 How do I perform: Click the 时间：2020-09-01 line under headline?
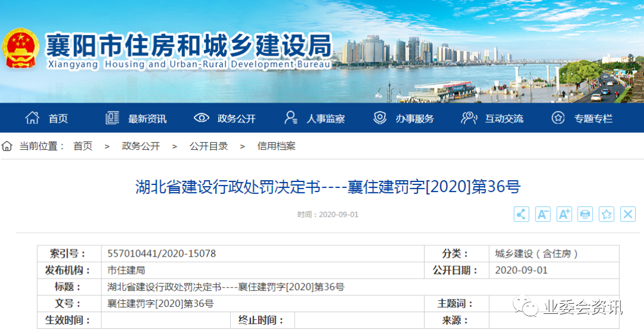tap(328, 214)
